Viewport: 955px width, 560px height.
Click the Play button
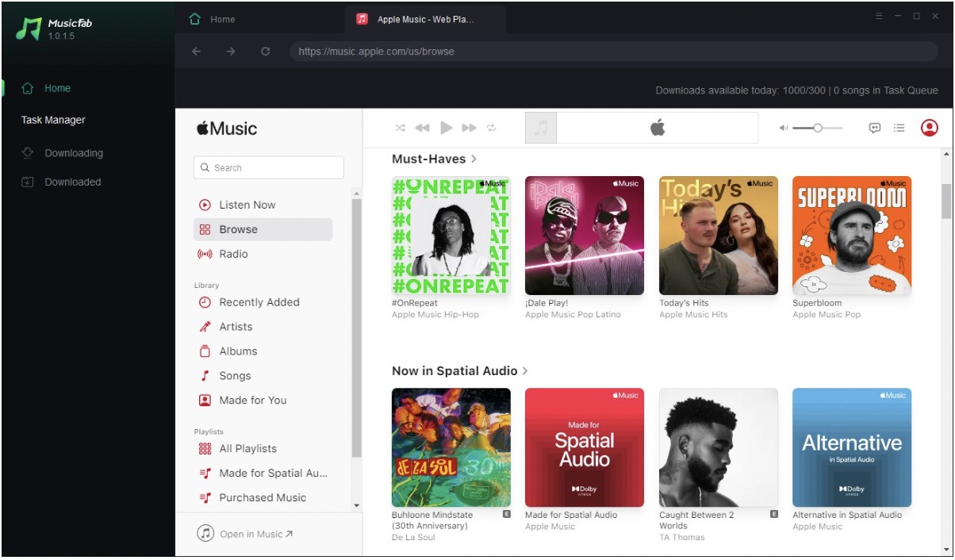(x=446, y=128)
